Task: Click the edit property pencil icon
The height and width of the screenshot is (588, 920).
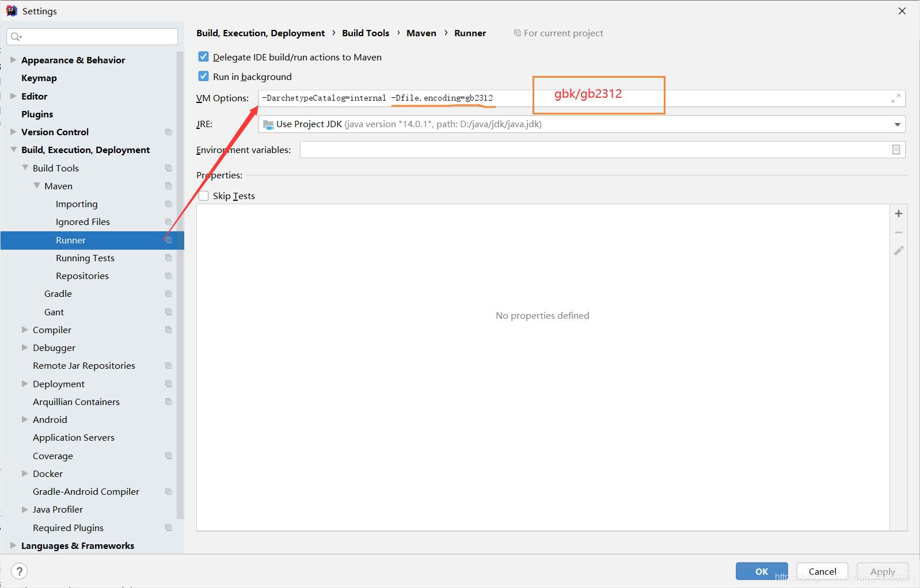Action: point(899,251)
